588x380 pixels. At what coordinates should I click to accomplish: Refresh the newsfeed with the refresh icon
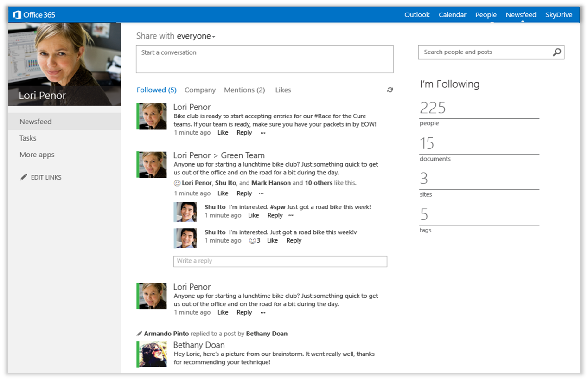point(390,90)
